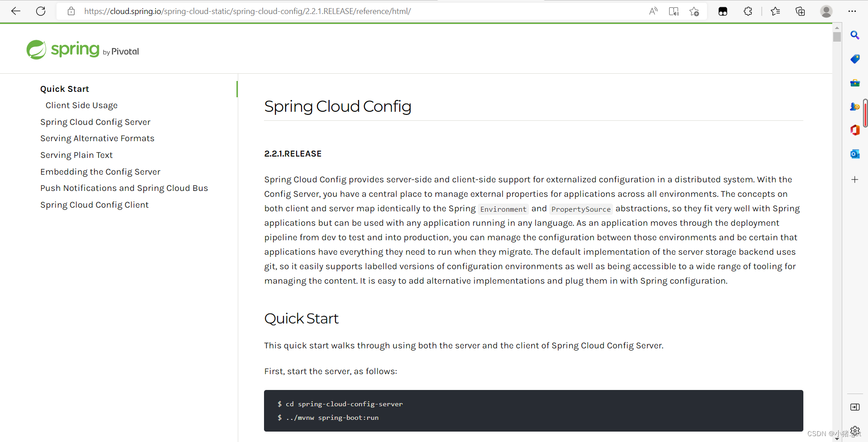Viewport: 868px width, 442px height.
Task: Open Office from the sidebar
Action: click(x=855, y=130)
